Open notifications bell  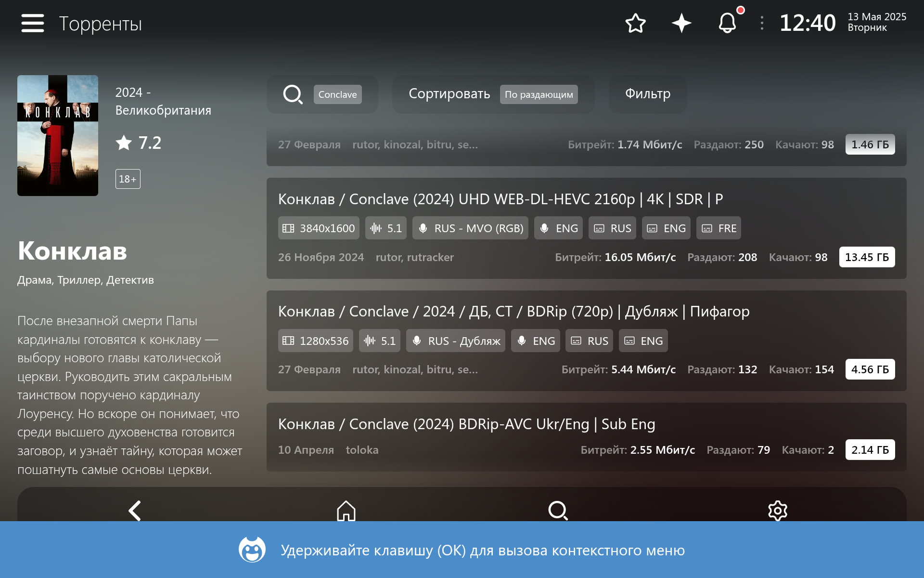click(727, 23)
